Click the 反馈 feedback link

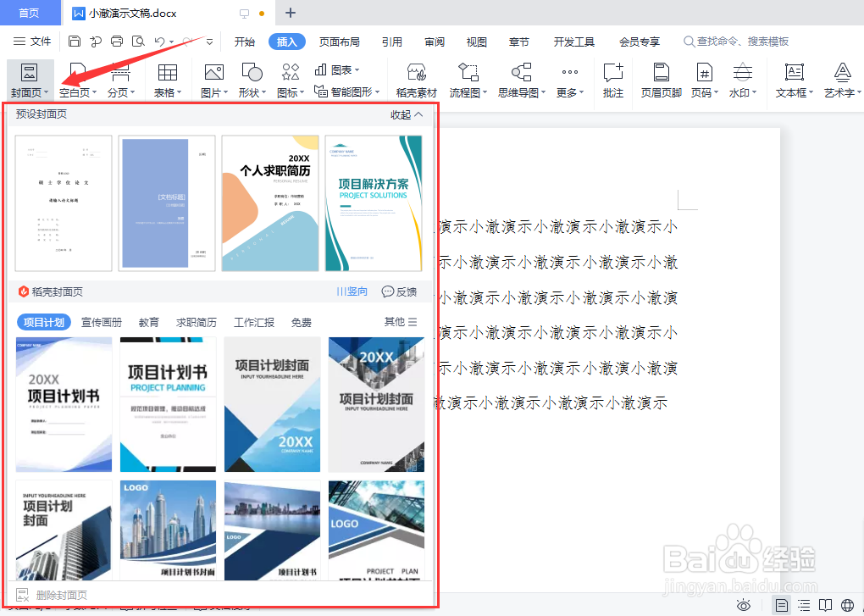[400, 291]
